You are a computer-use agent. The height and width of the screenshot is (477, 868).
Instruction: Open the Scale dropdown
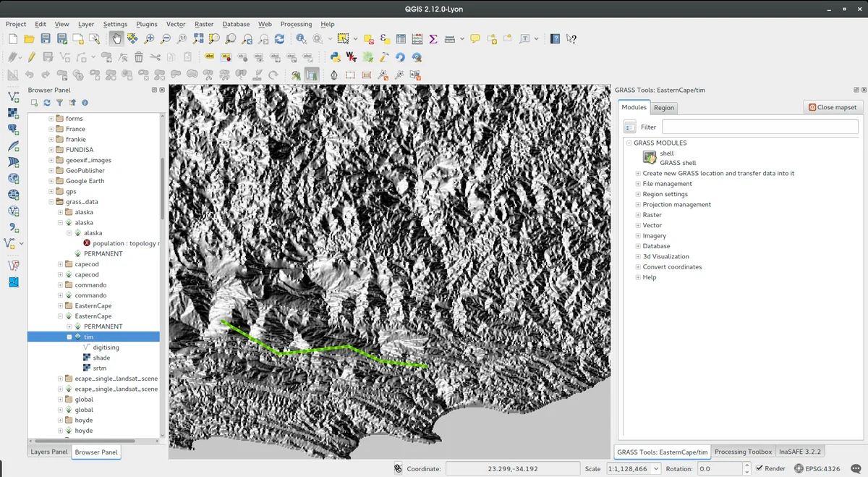click(x=656, y=468)
